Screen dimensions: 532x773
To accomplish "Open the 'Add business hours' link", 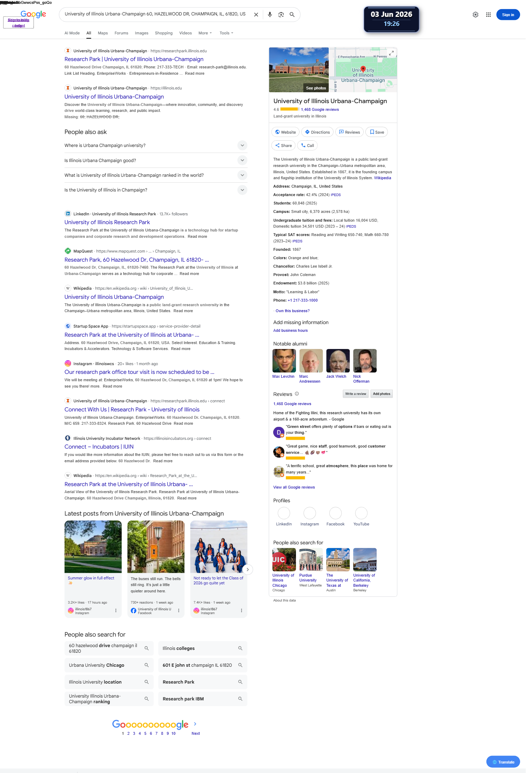I will click(x=290, y=330).
